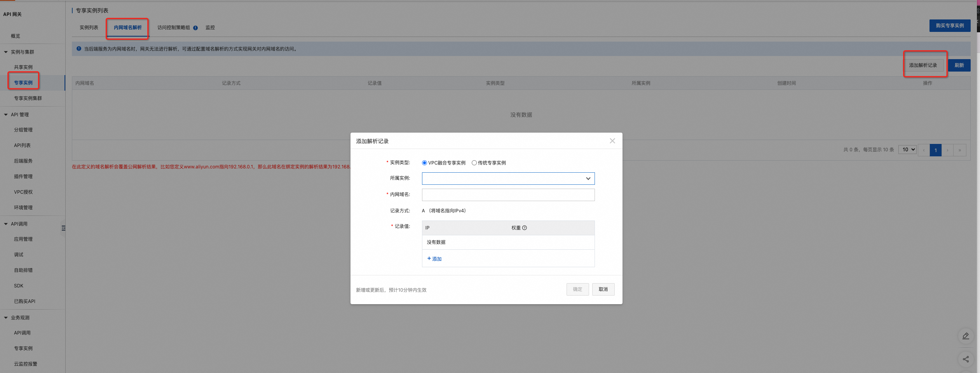The width and height of the screenshot is (980, 373).
Task: Collapse the API调用 sidebar group
Action: coord(6,224)
